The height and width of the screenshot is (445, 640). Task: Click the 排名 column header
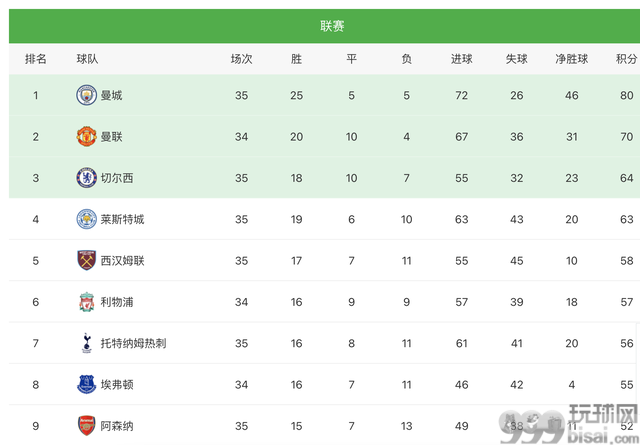pos(36,59)
